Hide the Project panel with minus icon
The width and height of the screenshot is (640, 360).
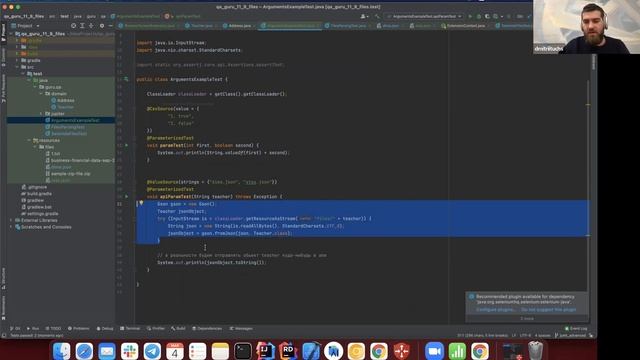(x=110, y=26)
